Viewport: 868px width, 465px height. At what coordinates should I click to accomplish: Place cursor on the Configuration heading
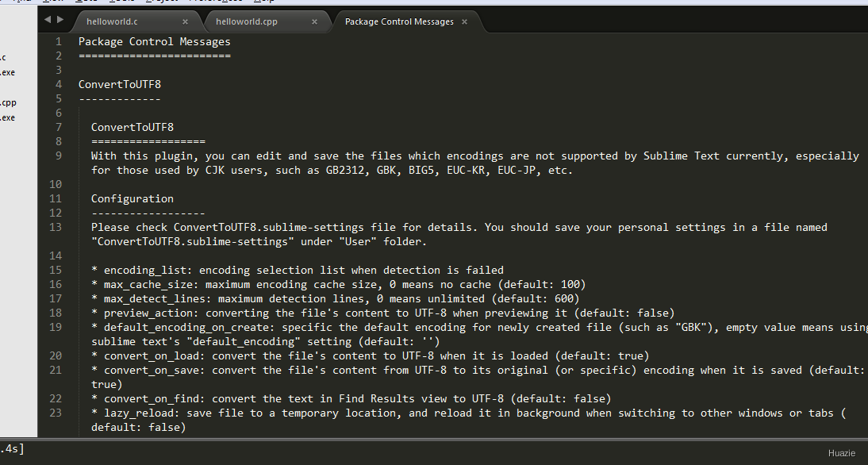point(132,198)
